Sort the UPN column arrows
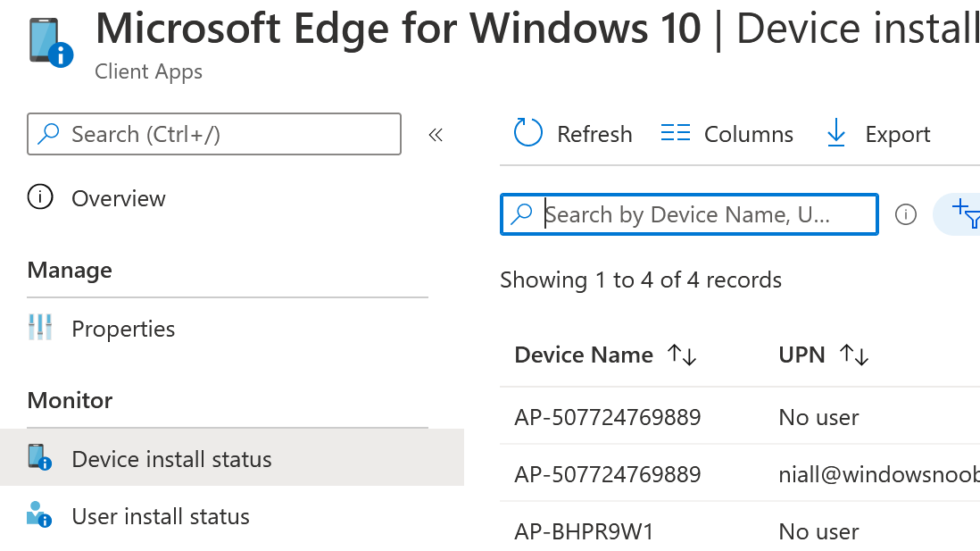 coord(854,355)
